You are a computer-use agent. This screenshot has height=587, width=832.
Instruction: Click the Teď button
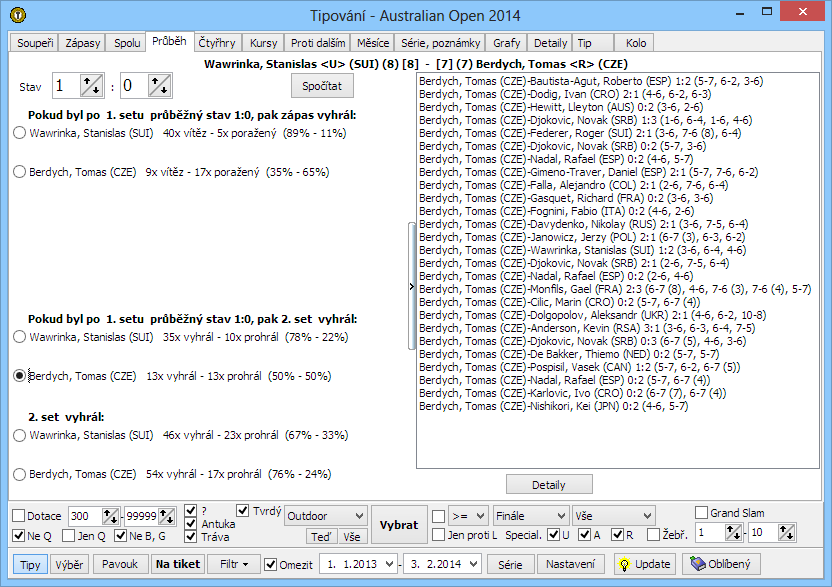pos(320,537)
